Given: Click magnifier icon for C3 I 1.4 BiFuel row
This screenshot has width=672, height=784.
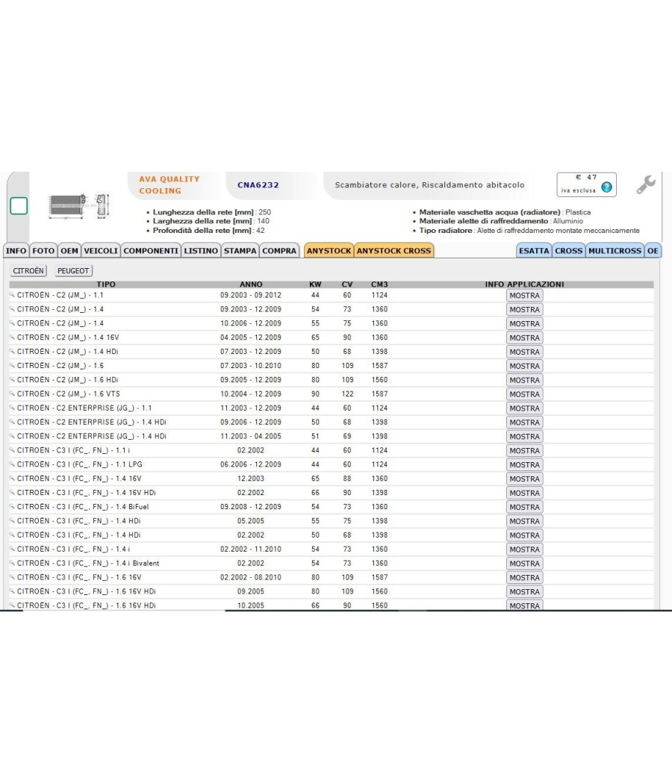Looking at the screenshot, I should click(x=12, y=506).
